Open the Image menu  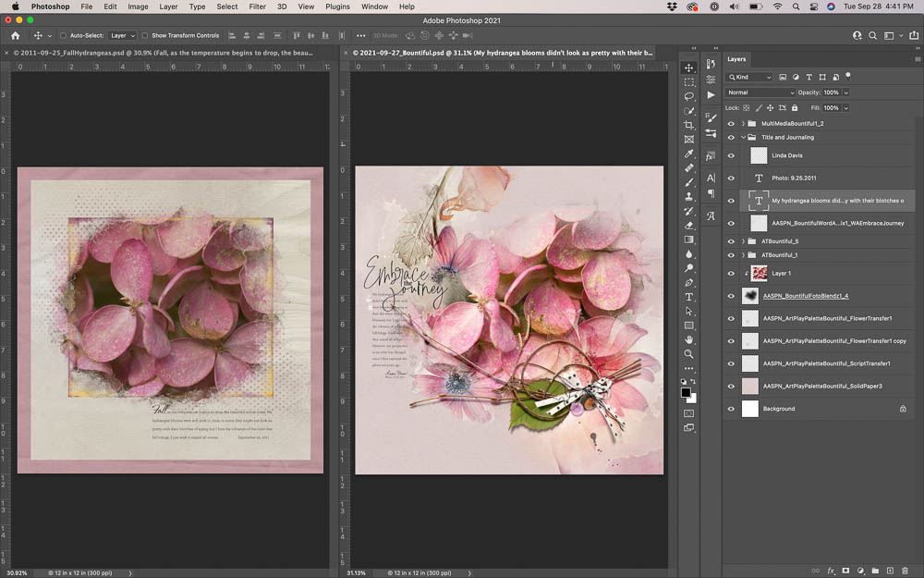[138, 6]
